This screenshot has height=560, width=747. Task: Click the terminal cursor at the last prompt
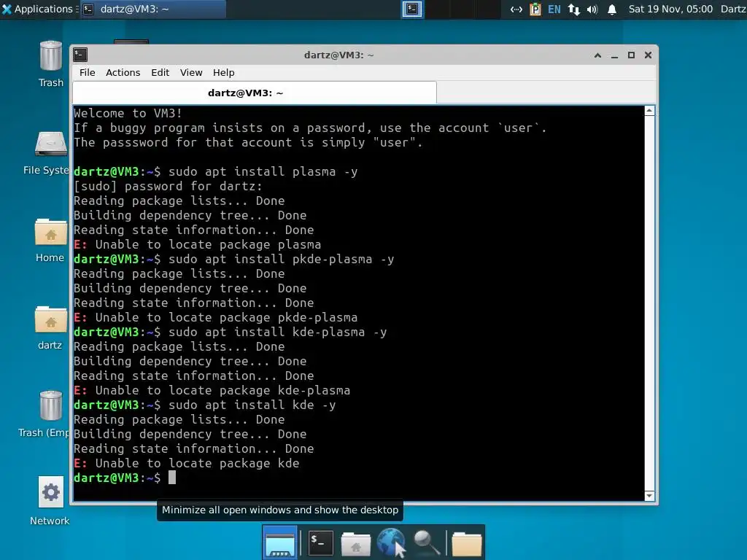click(x=172, y=478)
